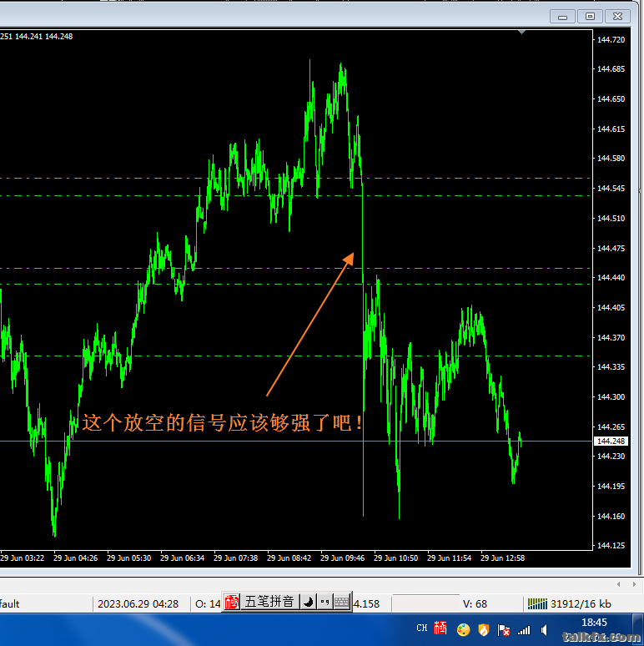Click the 29 Jun 11:54 time label
The image size is (644, 646).
click(450, 558)
